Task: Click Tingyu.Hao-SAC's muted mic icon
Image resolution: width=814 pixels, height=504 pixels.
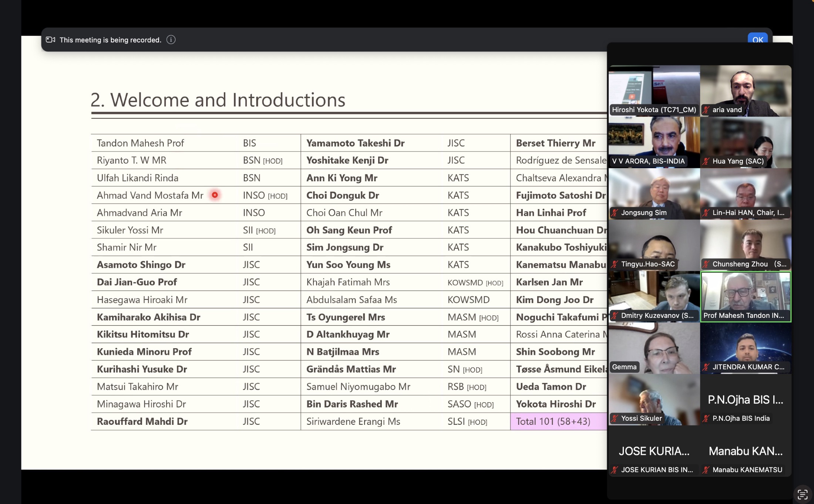Action: (615, 264)
